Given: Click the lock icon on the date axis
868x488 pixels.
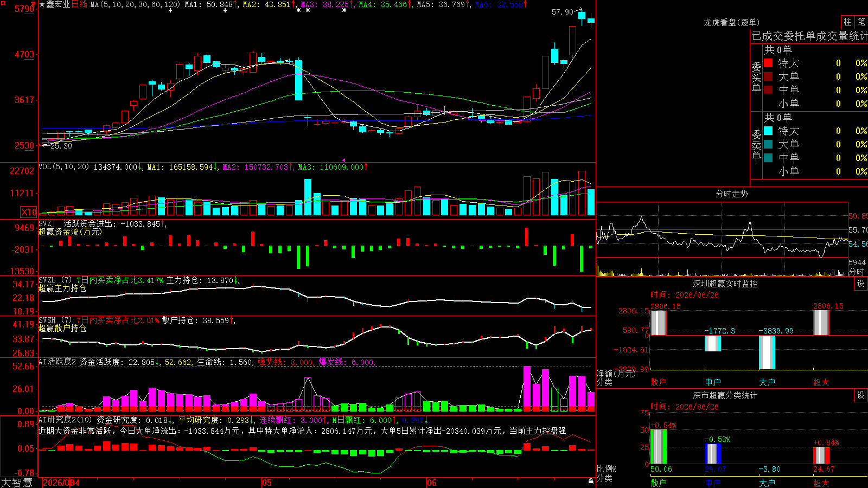Looking at the screenshot, I should 591,481.
